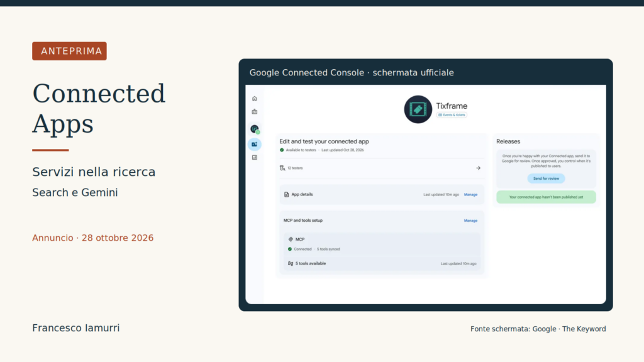Image resolution: width=644 pixels, height=362 pixels.
Task: Click the green not-published-yet banner
Action: [x=546, y=197]
